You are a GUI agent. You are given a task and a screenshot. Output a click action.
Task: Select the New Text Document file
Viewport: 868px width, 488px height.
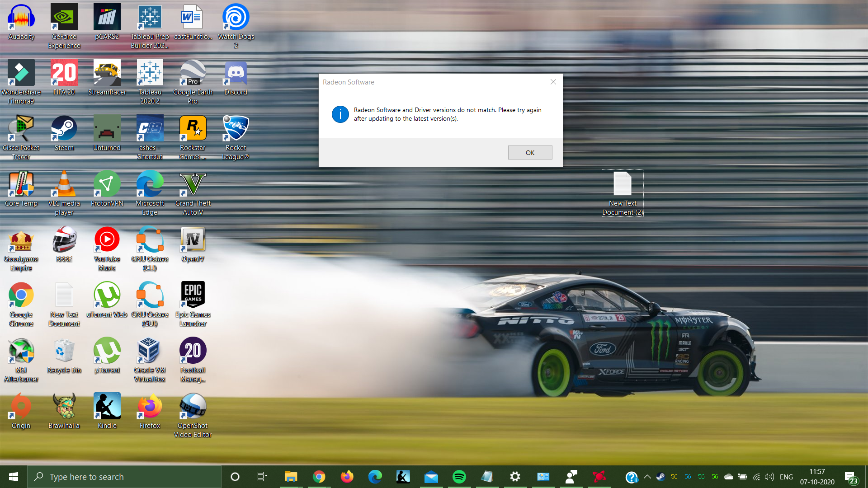[x=64, y=304]
